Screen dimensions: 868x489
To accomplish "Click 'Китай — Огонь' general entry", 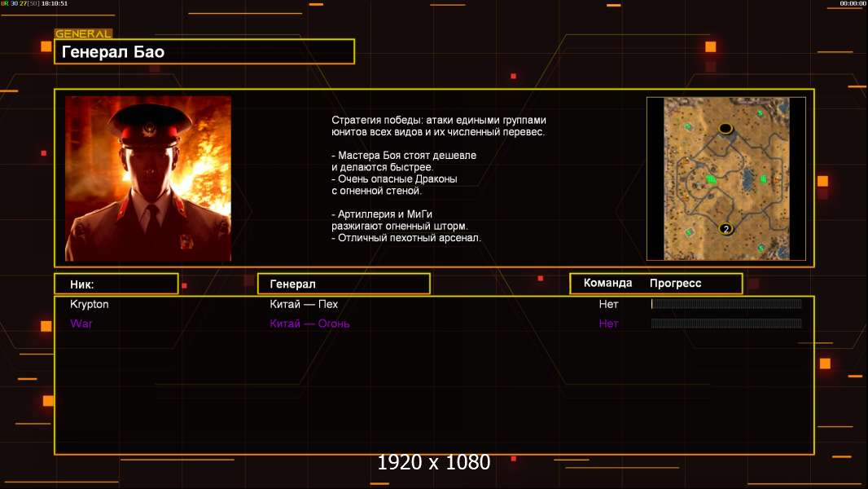I will point(309,324).
